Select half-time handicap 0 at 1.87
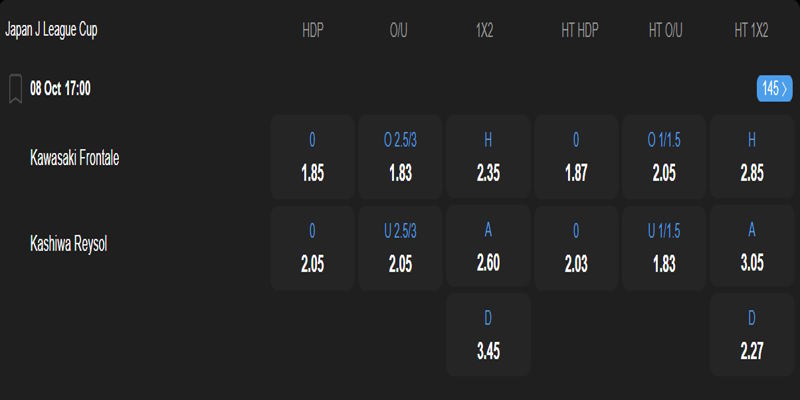 [x=576, y=157]
